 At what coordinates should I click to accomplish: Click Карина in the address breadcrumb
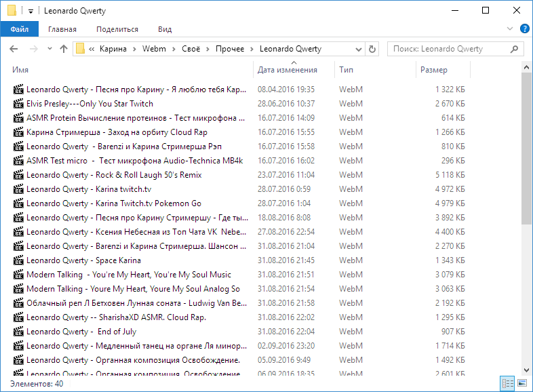point(113,49)
